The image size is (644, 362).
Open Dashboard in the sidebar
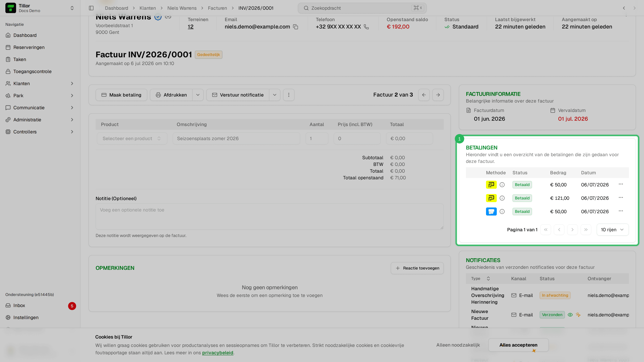40,35
